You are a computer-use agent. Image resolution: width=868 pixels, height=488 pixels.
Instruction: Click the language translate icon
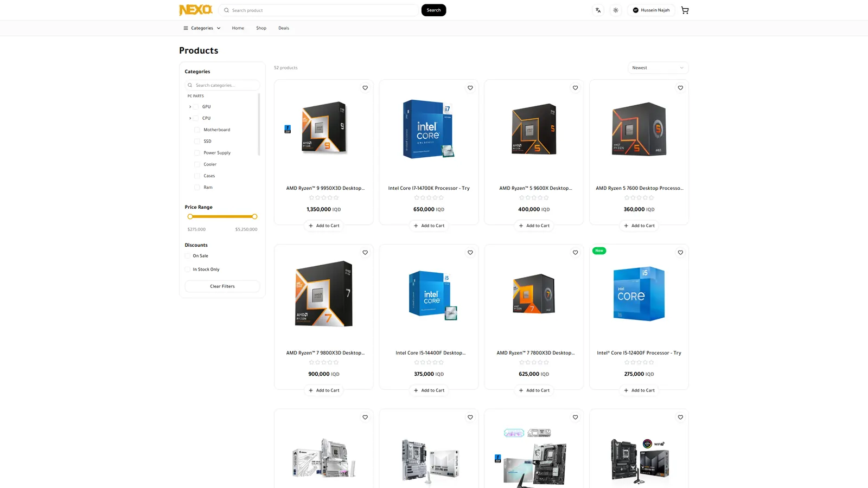click(x=598, y=10)
